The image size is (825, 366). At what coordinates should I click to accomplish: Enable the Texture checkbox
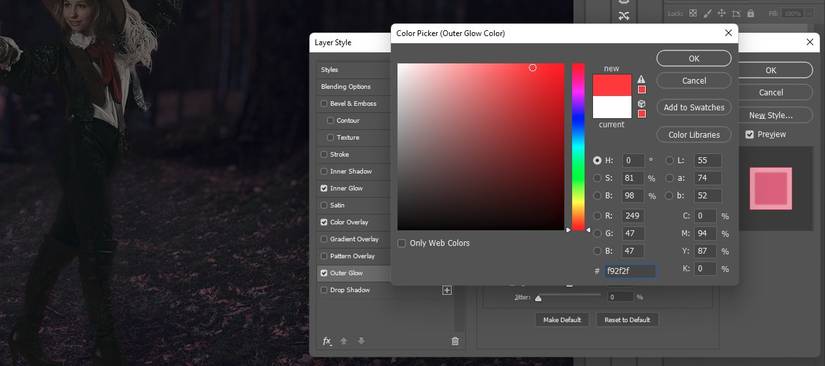(x=330, y=137)
